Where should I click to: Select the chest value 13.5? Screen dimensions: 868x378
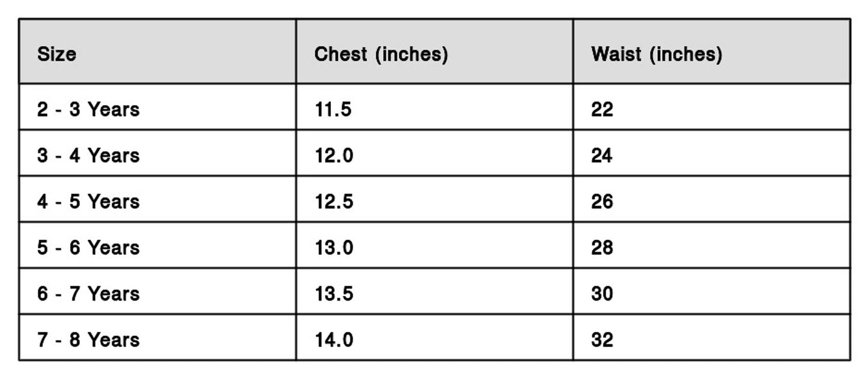point(334,293)
